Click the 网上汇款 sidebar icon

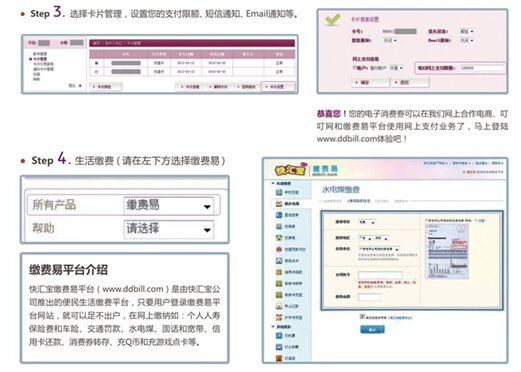pyautogui.click(x=279, y=306)
